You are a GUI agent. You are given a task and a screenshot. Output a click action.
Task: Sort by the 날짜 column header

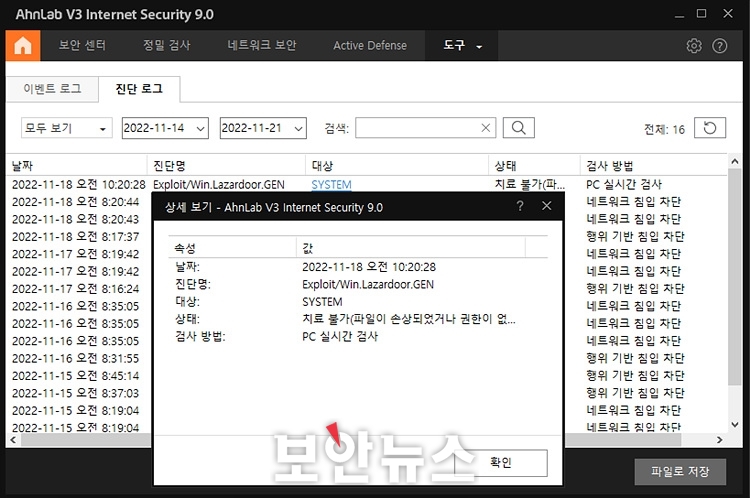77,166
